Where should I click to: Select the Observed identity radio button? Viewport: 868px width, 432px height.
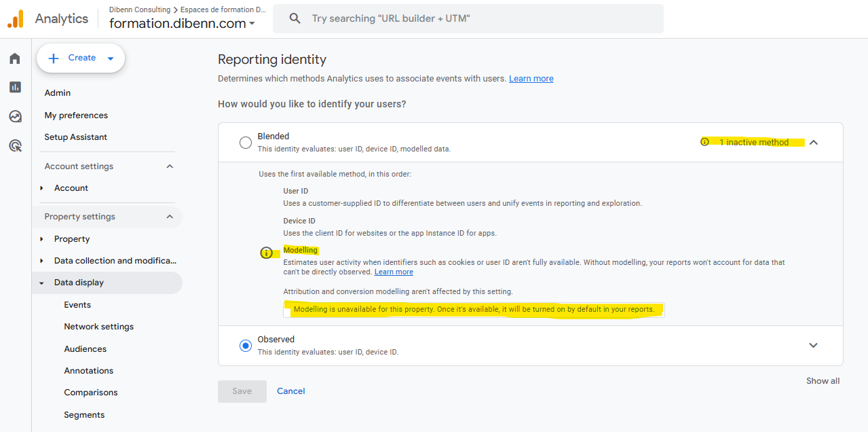point(245,345)
